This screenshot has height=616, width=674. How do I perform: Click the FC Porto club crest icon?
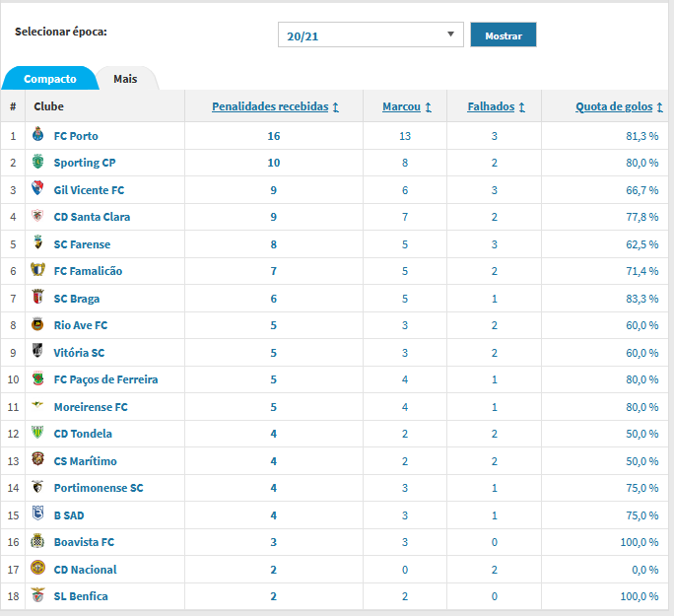pyautogui.click(x=37, y=135)
